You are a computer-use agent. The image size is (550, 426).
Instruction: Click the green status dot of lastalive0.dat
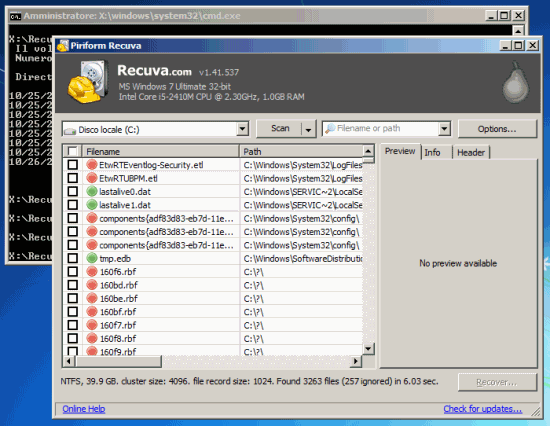[92, 191]
